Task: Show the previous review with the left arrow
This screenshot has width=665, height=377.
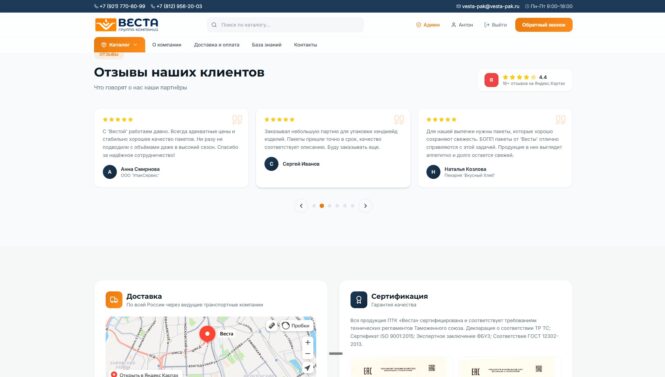Action: 301,206
